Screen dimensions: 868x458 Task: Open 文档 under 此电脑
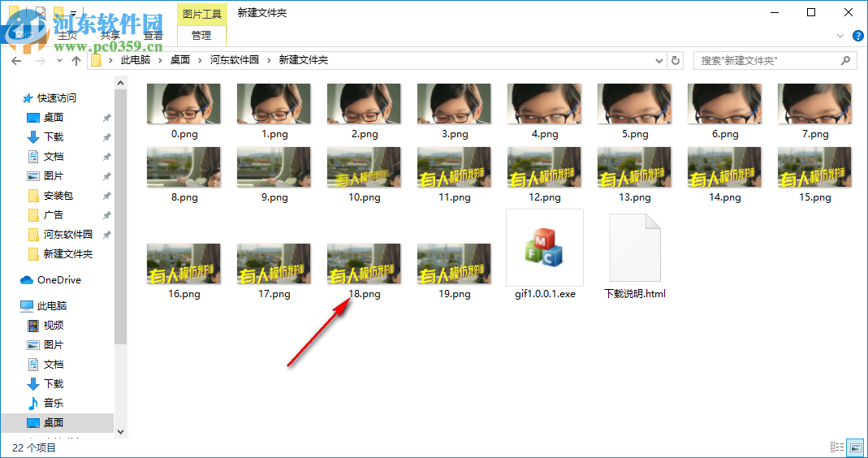pos(53,365)
